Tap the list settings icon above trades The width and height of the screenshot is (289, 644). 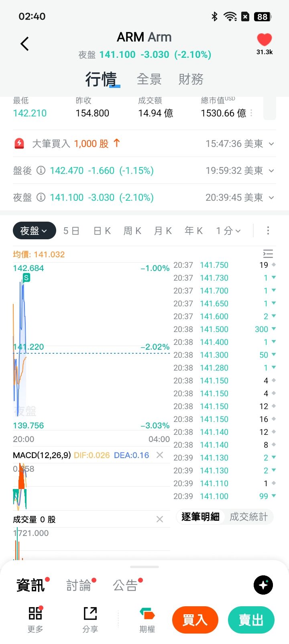(x=268, y=254)
